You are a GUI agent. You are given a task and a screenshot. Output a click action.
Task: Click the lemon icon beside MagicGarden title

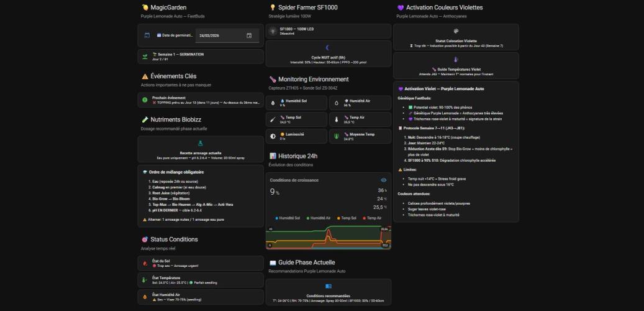tap(145, 7)
